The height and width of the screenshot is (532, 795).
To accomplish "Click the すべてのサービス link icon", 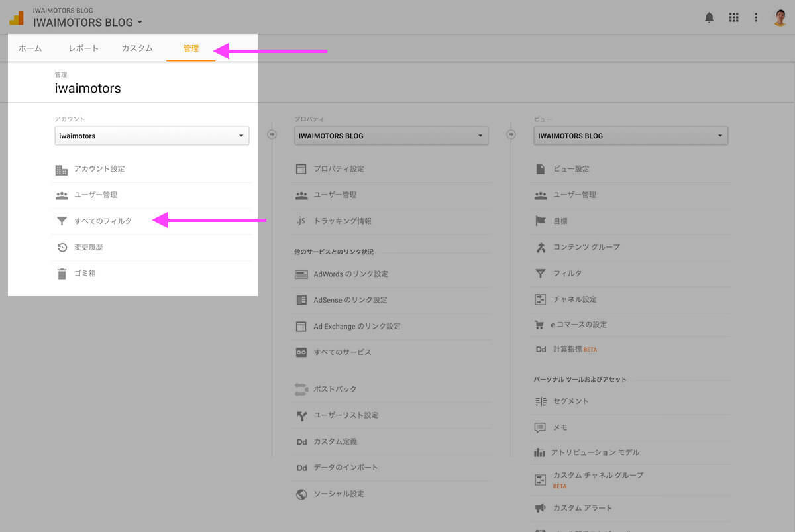I will [x=301, y=352].
